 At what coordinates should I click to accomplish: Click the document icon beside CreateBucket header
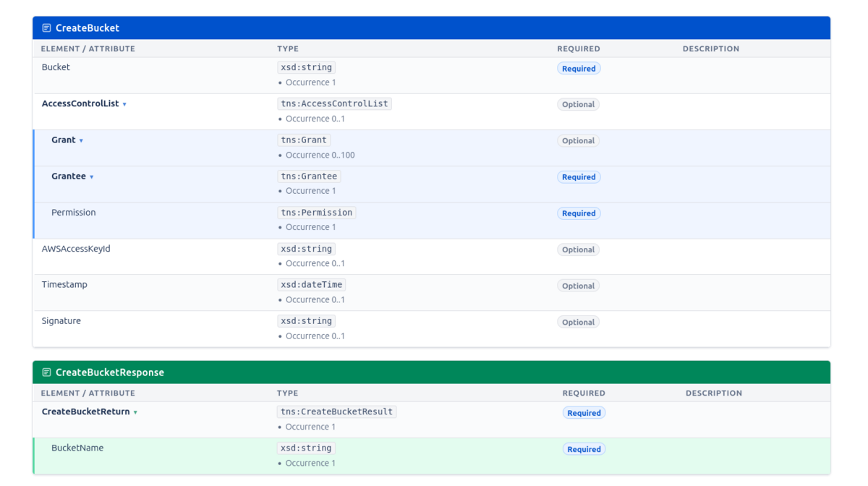[46, 28]
